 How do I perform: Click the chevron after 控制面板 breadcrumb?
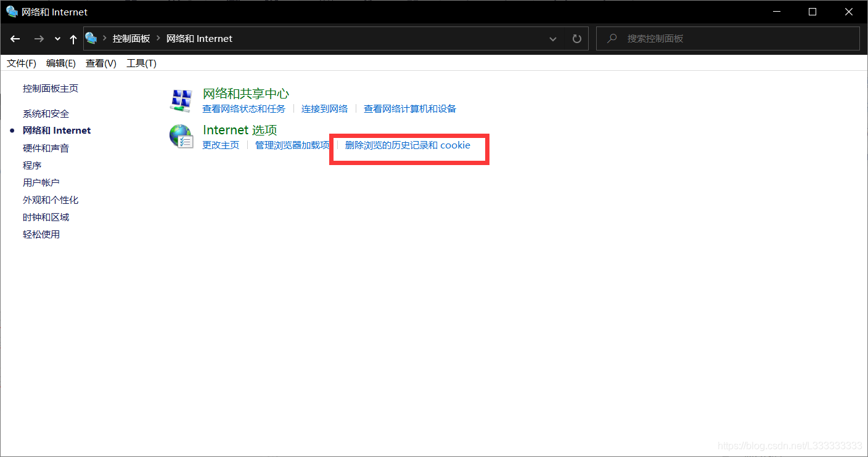click(x=158, y=38)
